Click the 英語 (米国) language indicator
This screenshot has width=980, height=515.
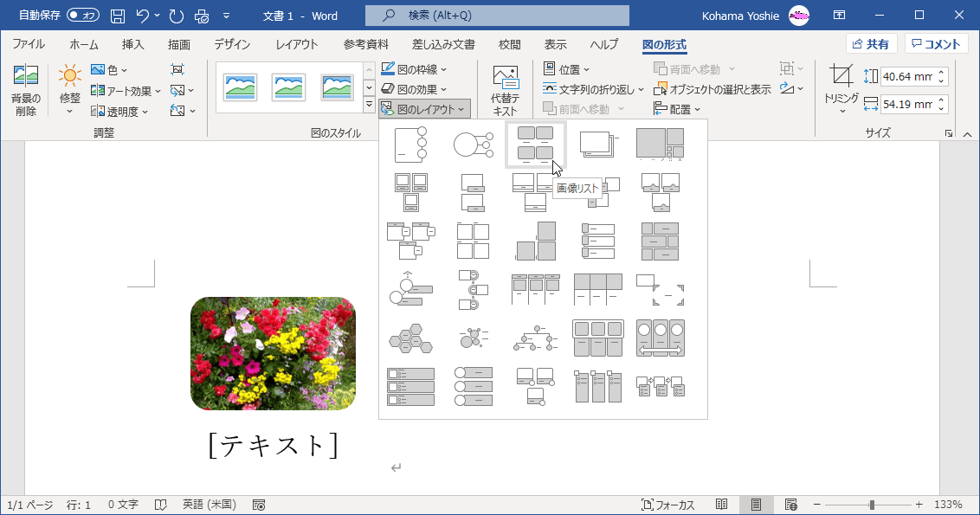tap(210, 505)
